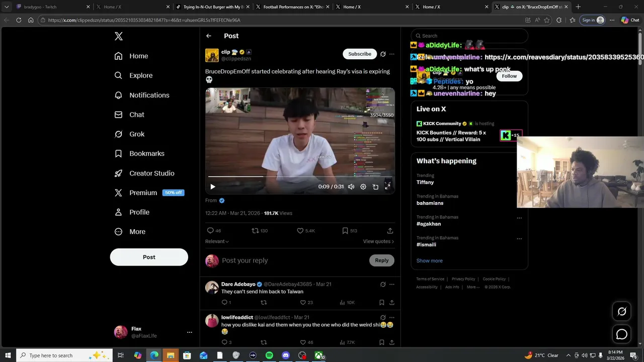Enter video fullscreen mode
The height and width of the screenshot is (362, 644).
pyautogui.click(x=387, y=187)
